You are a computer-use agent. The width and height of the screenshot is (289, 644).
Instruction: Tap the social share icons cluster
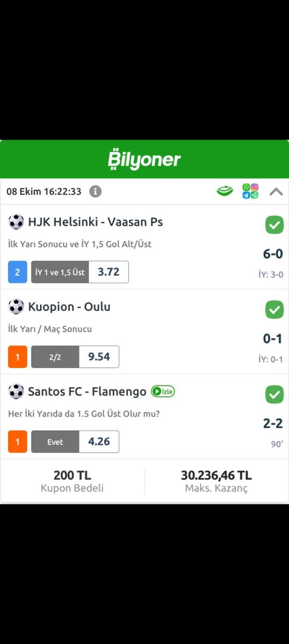tap(250, 191)
